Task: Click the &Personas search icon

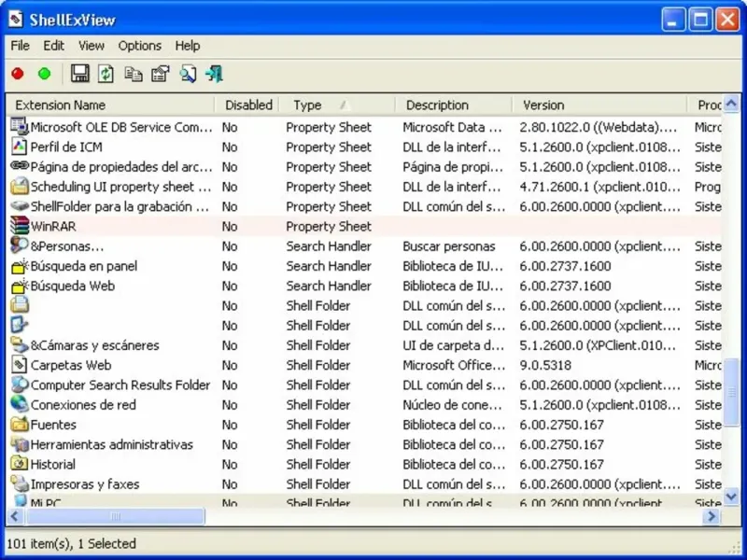Action: click(x=20, y=245)
